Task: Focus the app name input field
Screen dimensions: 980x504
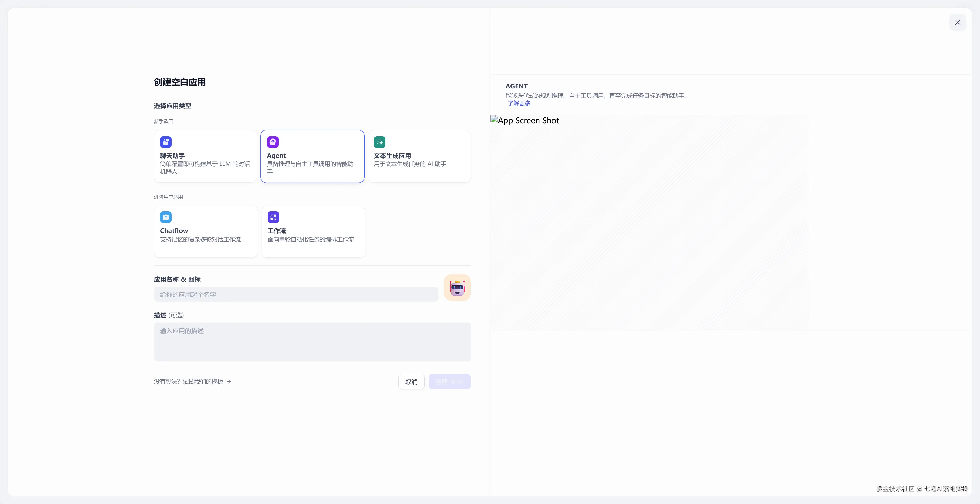Action: coord(296,295)
